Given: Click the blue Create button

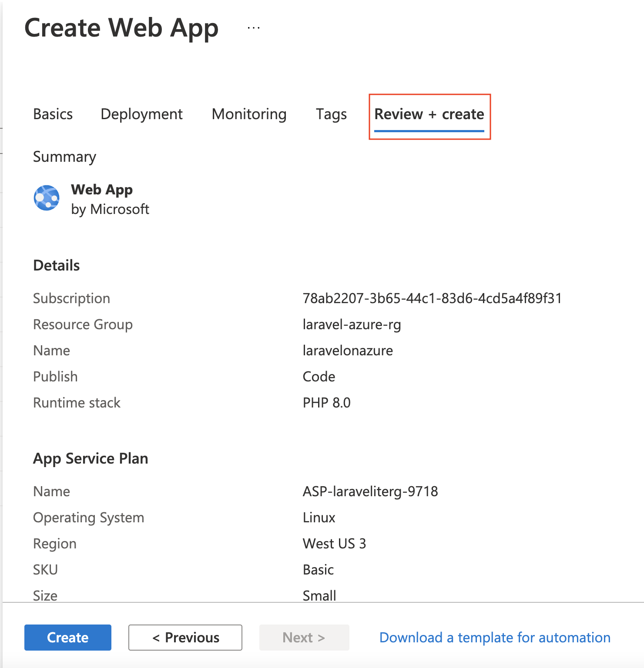Looking at the screenshot, I should 68,638.
